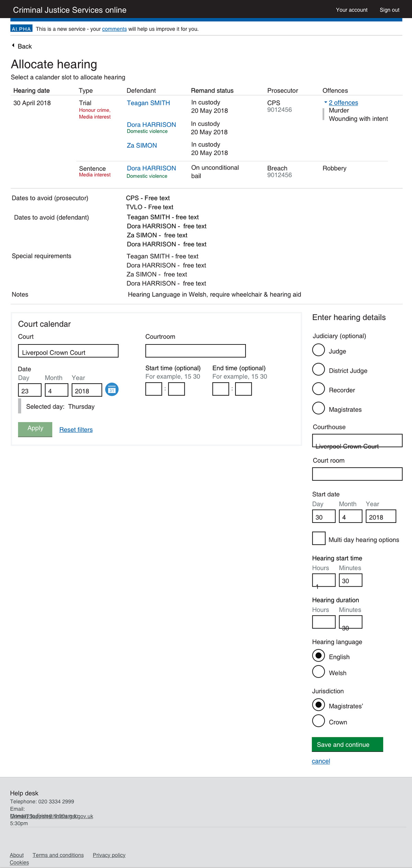Expand the 2 offences disclosure arrow

[325, 102]
